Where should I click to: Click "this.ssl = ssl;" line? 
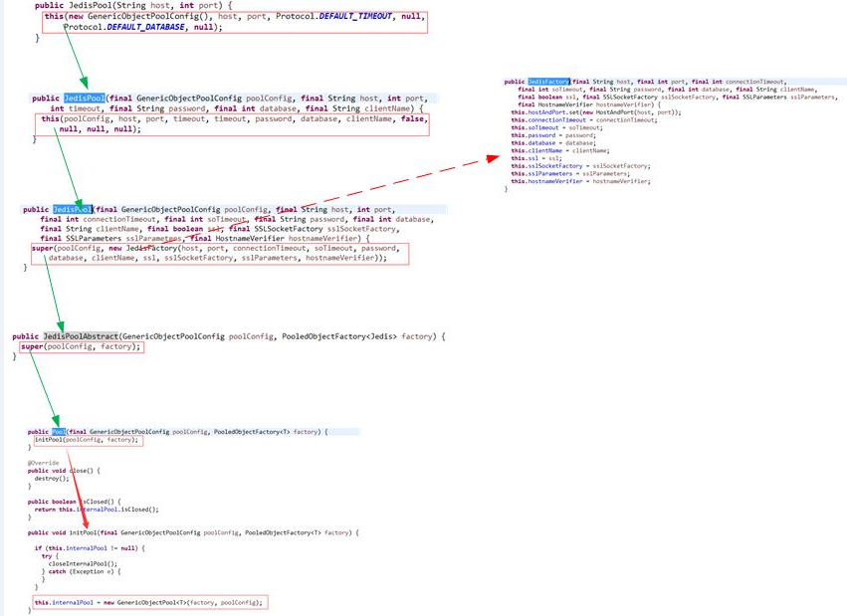(x=536, y=158)
